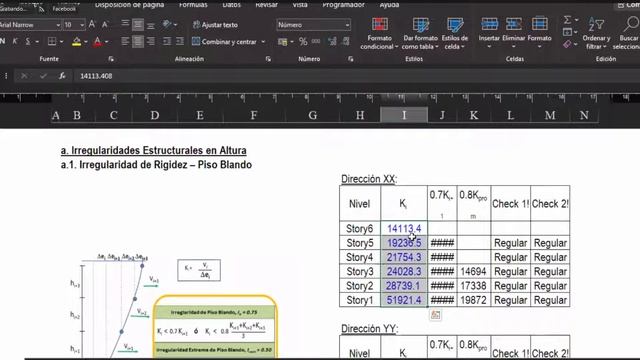Open the Fórmulas ribbon tab
Image resolution: width=640 pixels, height=360 pixels.
coord(193,5)
